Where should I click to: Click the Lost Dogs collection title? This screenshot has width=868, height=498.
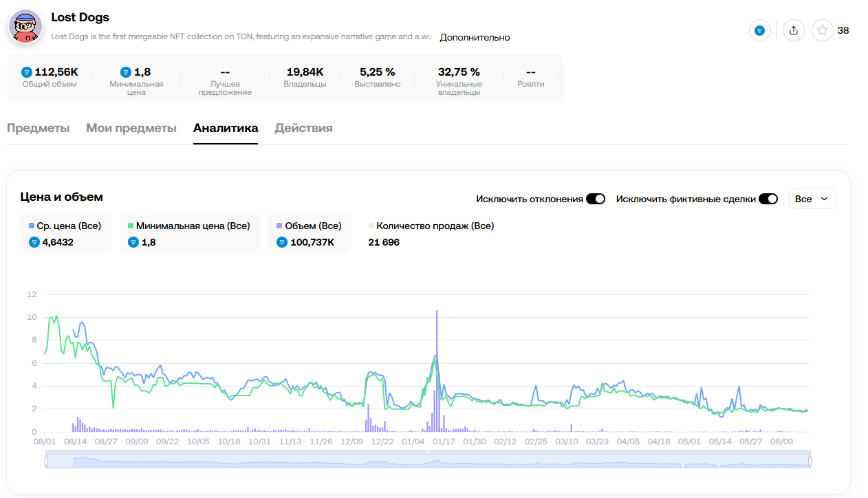pos(80,17)
